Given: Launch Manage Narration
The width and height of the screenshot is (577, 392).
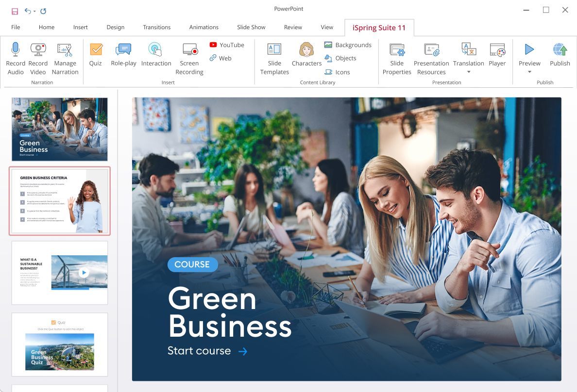Looking at the screenshot, I should point(65,58).
